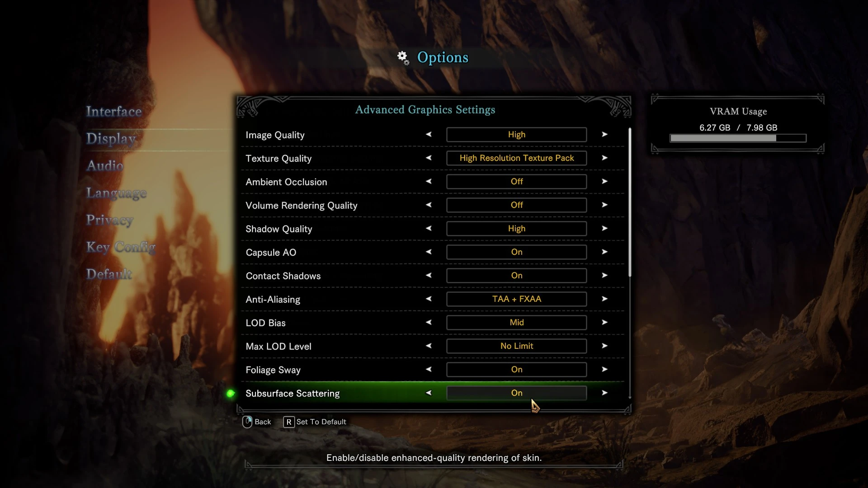The width and height of the screenshot is (868, 488).
Task: Select the Display menu item
Action: click(112, 138)
